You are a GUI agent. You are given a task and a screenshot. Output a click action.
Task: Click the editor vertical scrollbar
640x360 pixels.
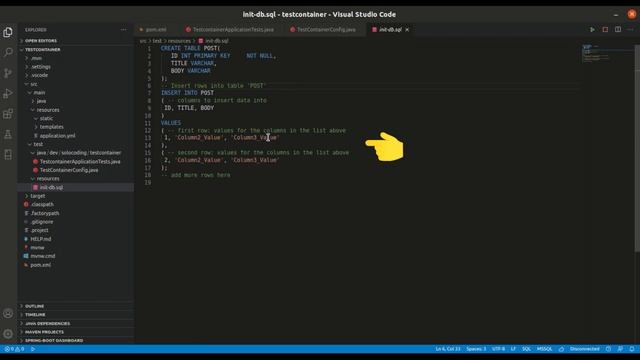click(x=637, y=149)
